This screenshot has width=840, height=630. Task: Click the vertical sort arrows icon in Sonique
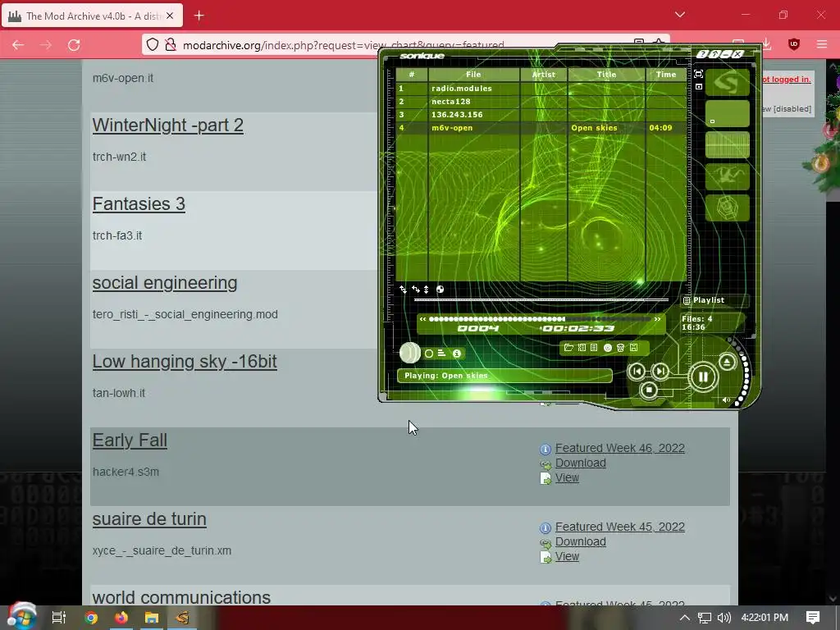coord(427,290)
